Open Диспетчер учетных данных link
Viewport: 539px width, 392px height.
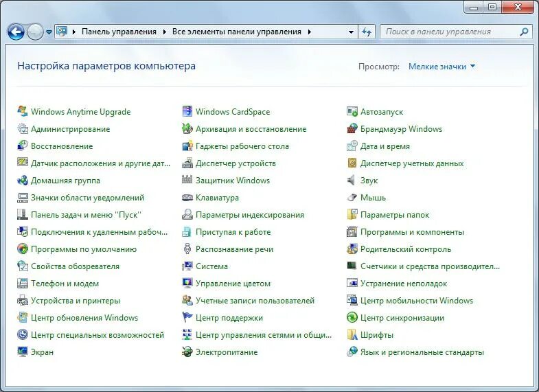pos(412,163)
